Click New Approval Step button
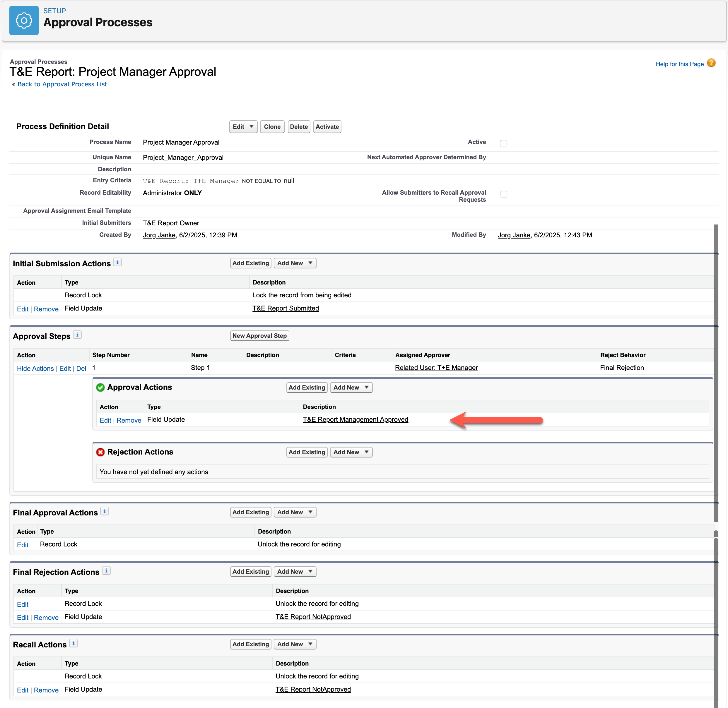The image size is (728, 708). click(x=259, y=336)
